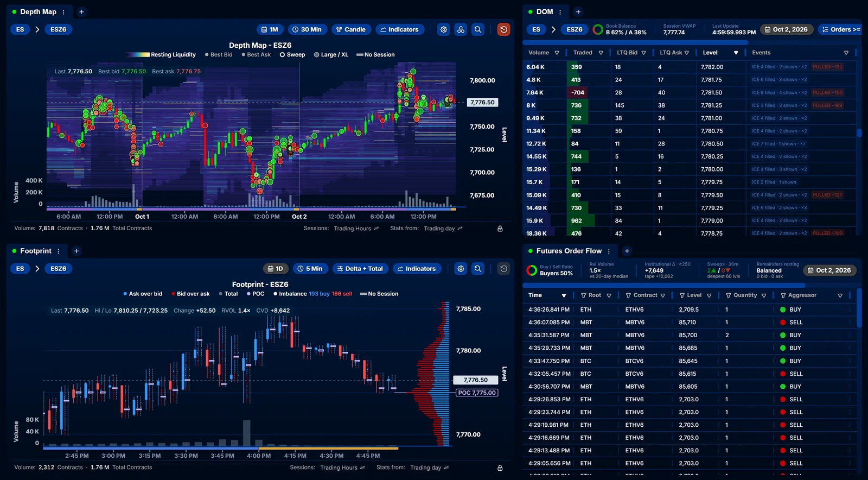Screen dimensions: 868x480
Task: Click the Orders >= filter button in DOM
Action: (841, 29)
